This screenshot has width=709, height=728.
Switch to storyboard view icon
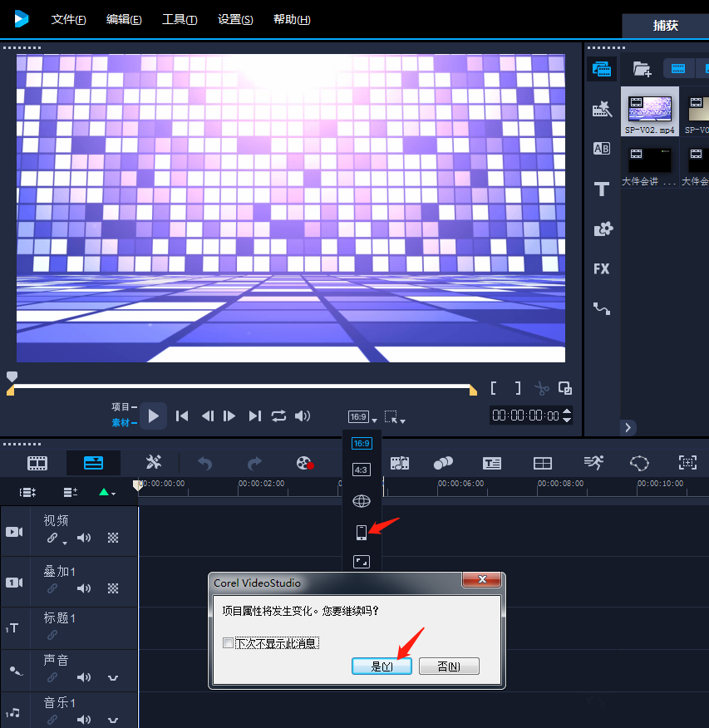(x=37, y=463)
